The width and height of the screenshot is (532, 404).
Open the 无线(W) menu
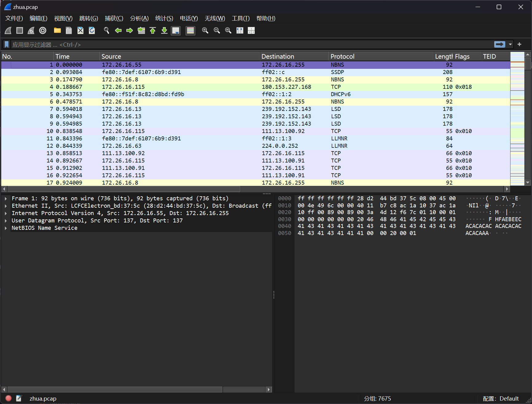(215, 18)
